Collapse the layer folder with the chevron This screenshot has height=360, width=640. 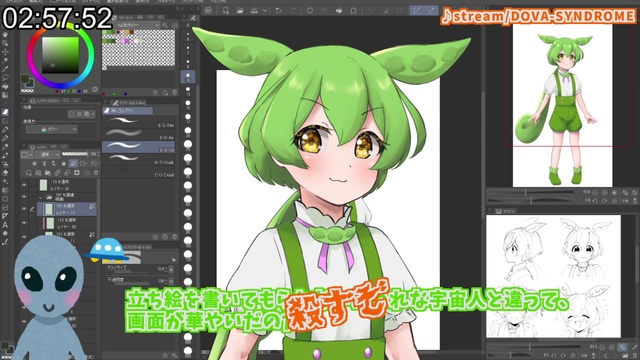click(40, 197)
